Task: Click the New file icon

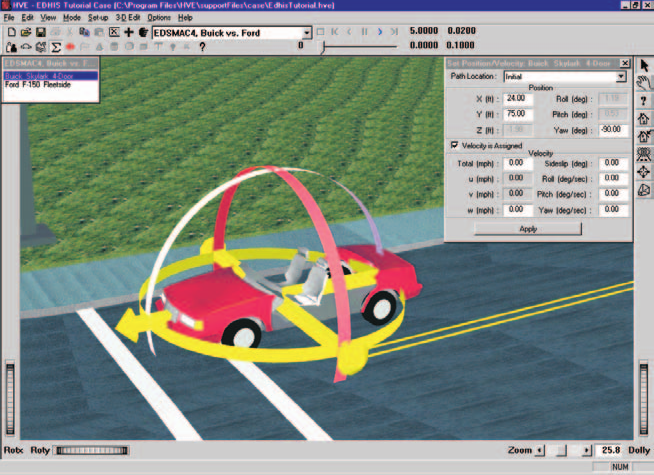Action: coord(12,32)
